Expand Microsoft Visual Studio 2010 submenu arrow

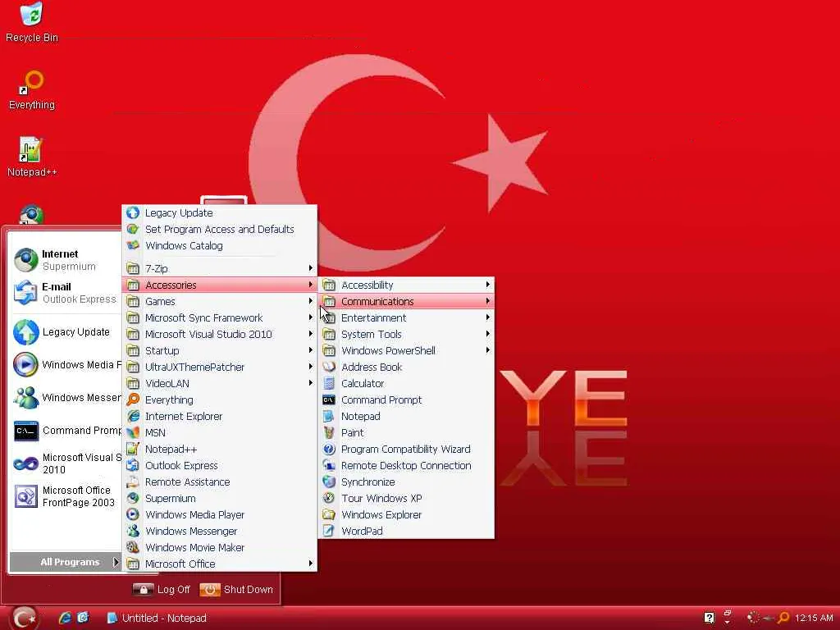coord(310,334)
